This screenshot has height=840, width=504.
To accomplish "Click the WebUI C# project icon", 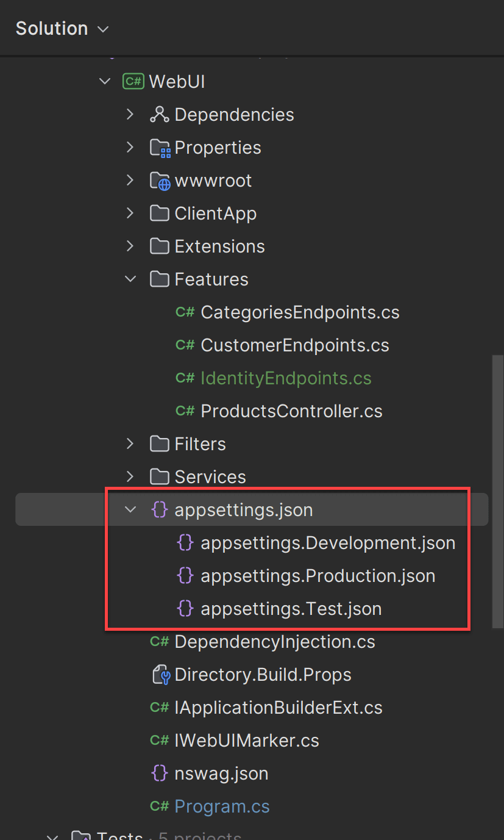I will pyautogui.click(x=133, y=82).
